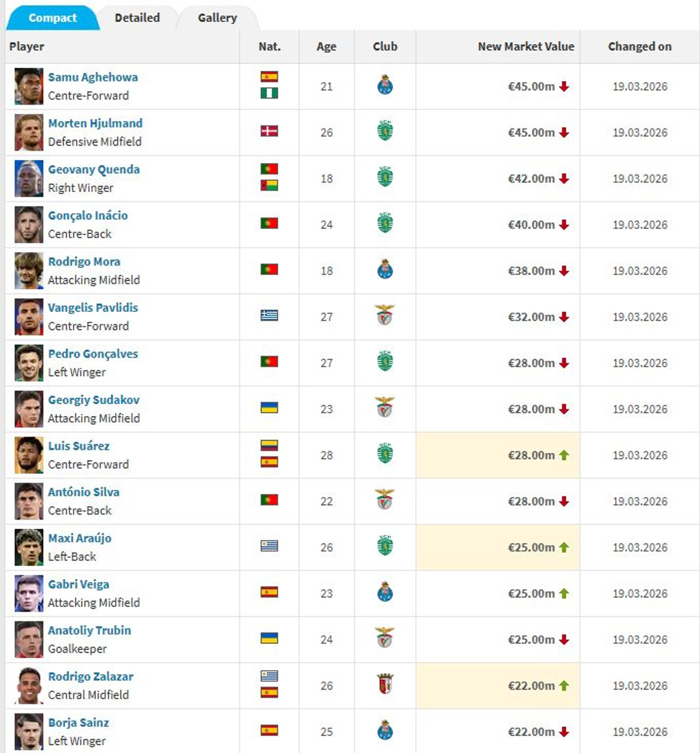Open Rodrigo Mora player profile link

pos(84,262)
